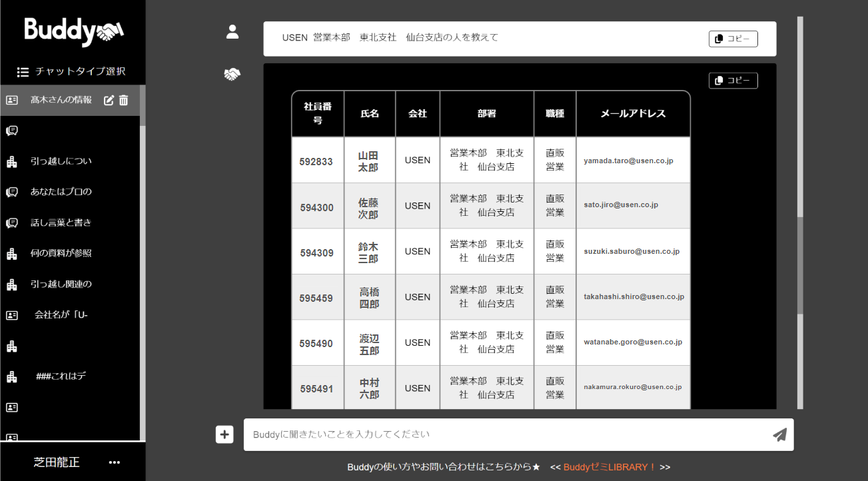This screenshot has width=868, height=481.
Task: Click the name 山田太郎
Action: (368, 161)
